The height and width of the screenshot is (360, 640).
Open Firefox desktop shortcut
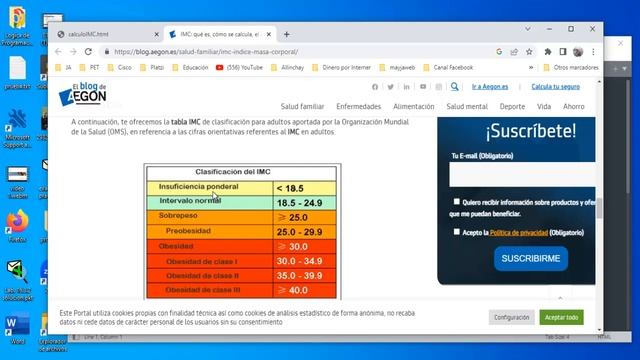click(17, 225)
